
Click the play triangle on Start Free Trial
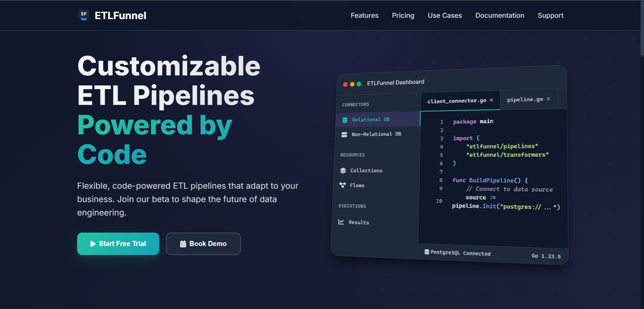(93, 244)
